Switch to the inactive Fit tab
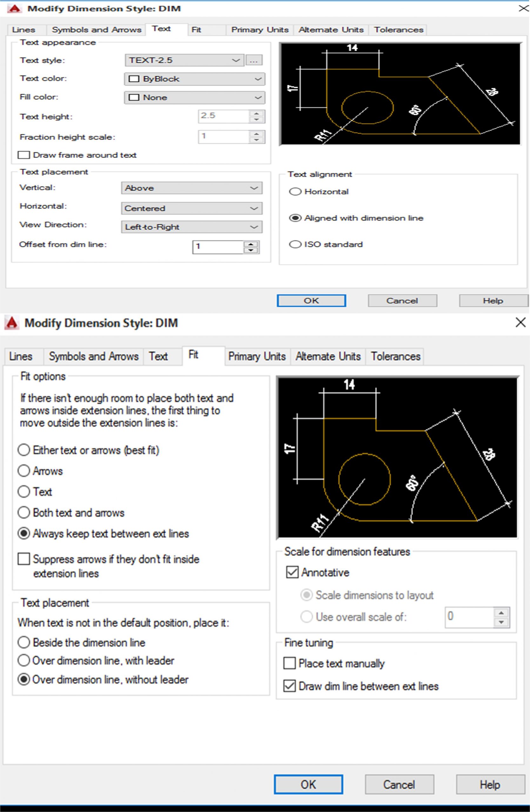The height and width of the screenshot is (812, 530). pyautogui.click(x=196, y=30)
